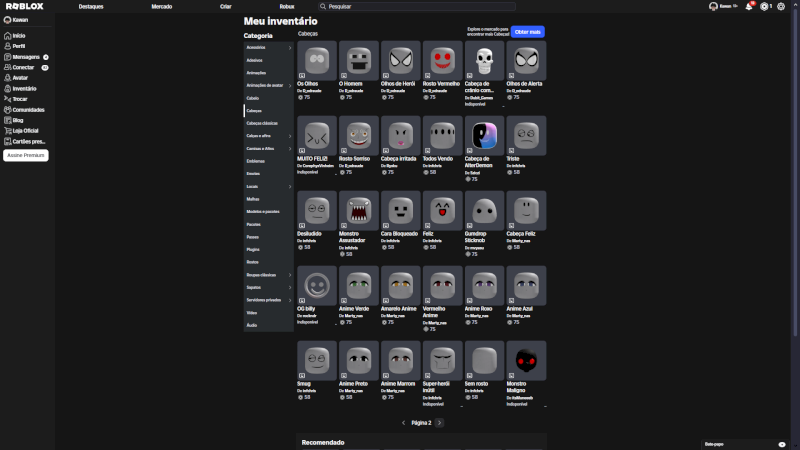Open Avatar from the sidebar
This screenshot has width=800, height=450.
coord(19,78)
